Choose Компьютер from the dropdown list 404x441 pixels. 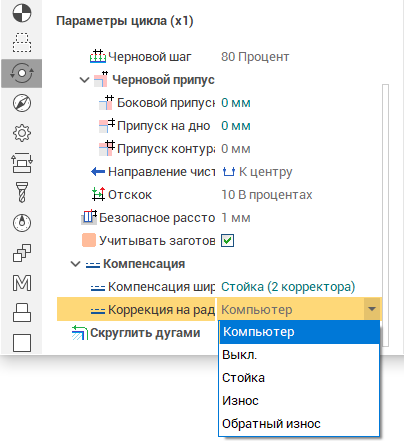[x=299, y=332]
